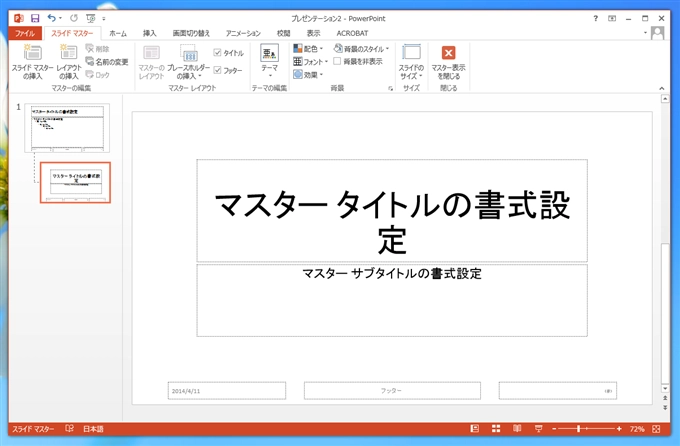Viewport: 680px width, 446px height.
Task: Click Insert Layout icon
Action: [68, 60]
